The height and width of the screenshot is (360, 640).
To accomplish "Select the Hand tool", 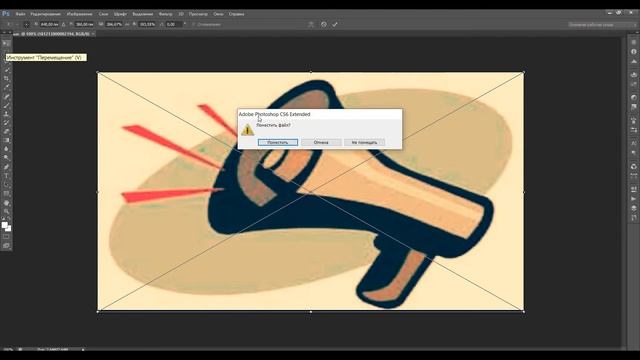I will [x=7, y=203].
